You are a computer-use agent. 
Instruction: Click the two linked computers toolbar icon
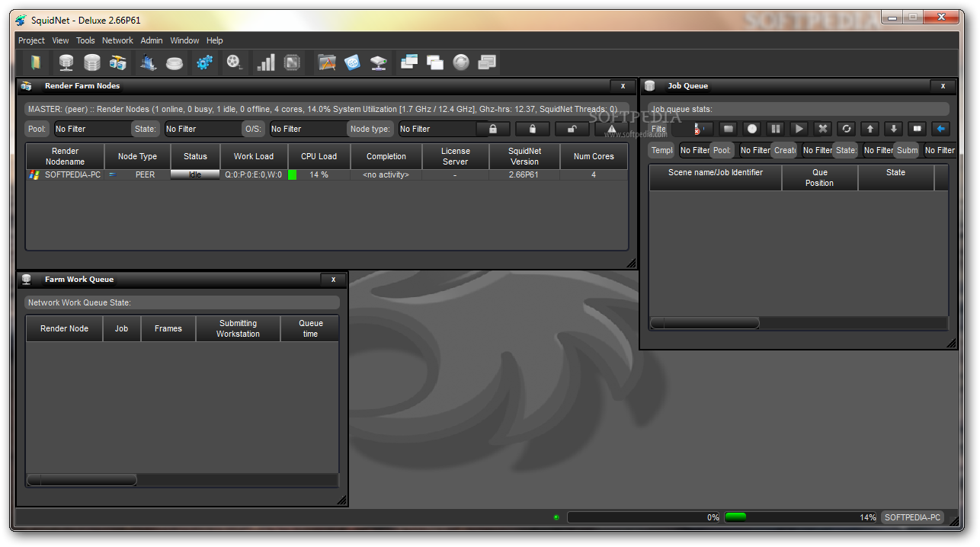pyautogui.click(x=118, y=62)
